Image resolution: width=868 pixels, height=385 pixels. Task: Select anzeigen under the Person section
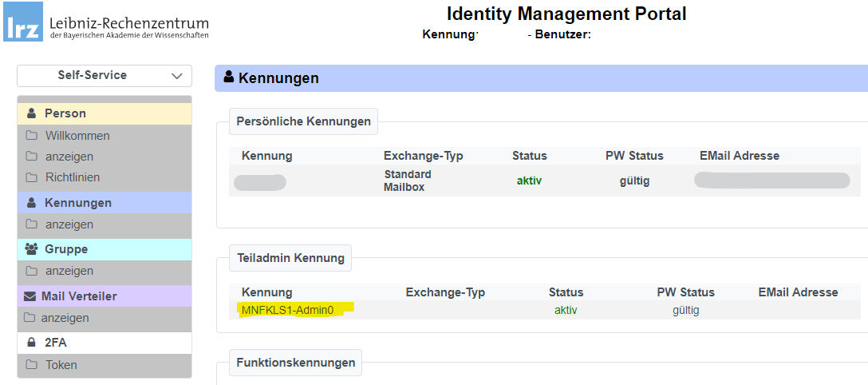69,157
